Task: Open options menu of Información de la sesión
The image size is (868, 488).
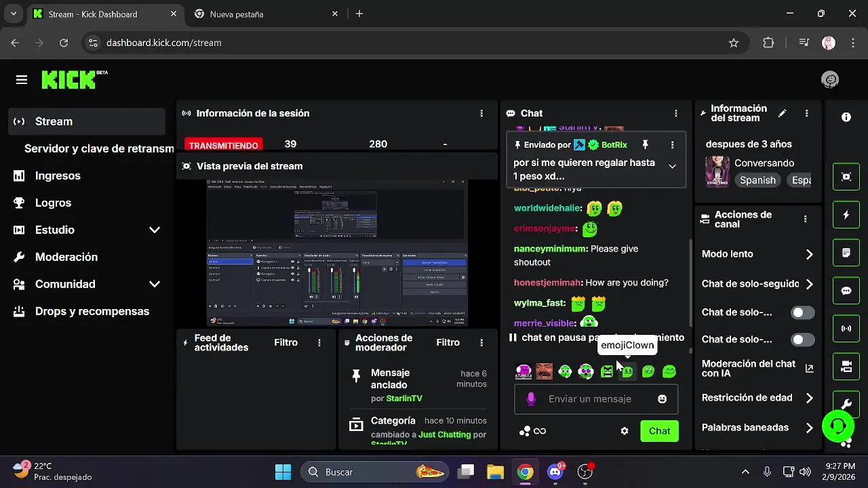Action: pos(481,113)
